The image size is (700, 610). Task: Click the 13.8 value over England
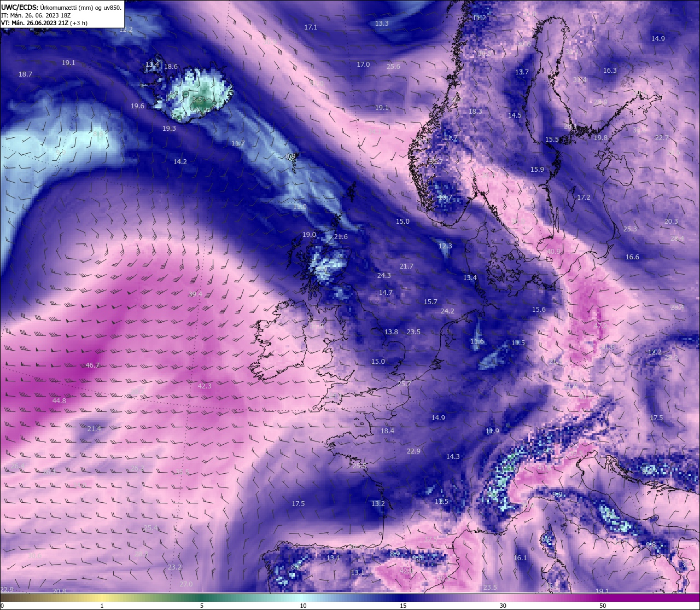point(391,332)
